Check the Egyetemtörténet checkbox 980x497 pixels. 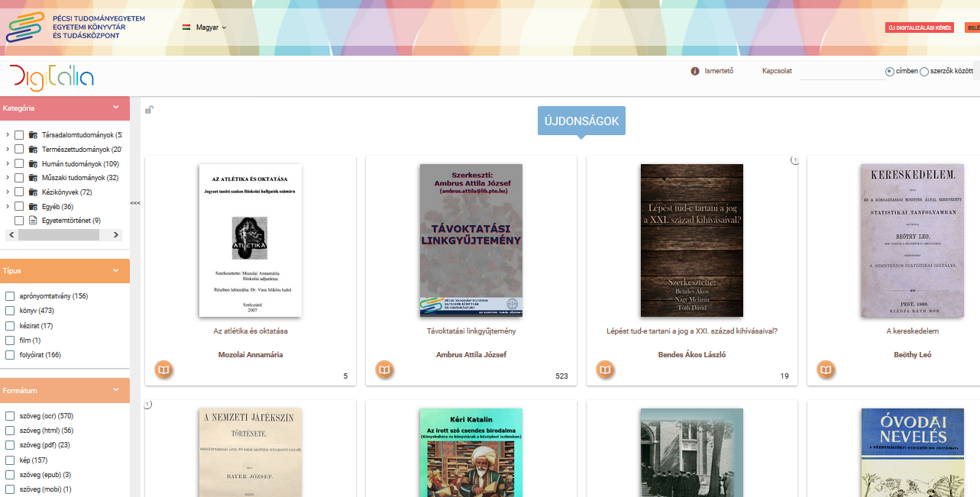[19, 221]
